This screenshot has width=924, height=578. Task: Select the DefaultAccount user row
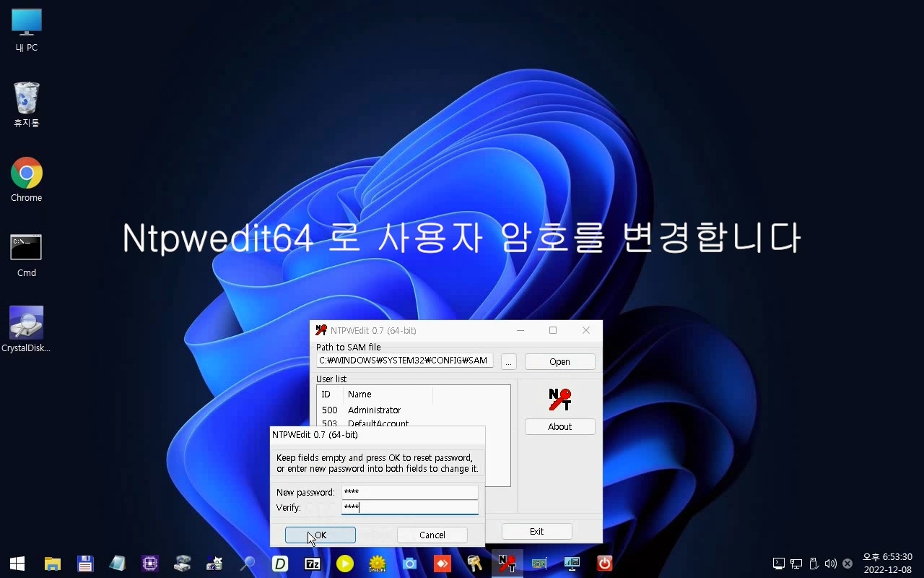point(413,423)
